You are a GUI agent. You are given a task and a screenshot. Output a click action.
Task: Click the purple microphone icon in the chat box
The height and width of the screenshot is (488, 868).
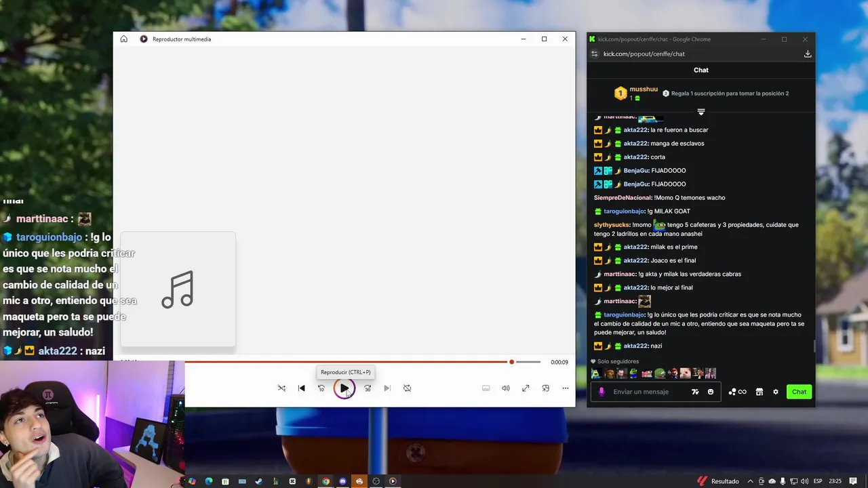point(601,392)
